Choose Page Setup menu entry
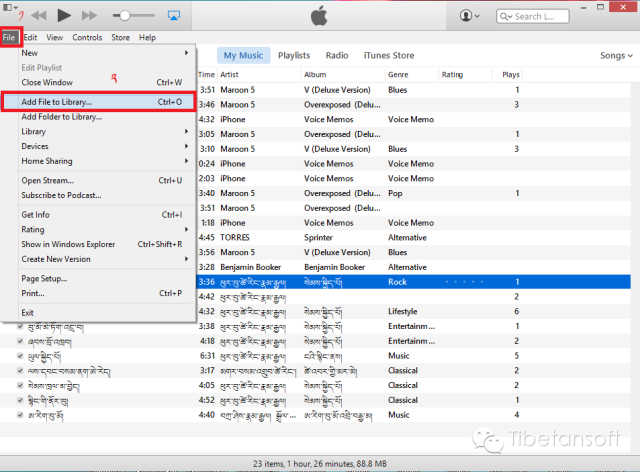Image resolution: width=640 pixels, height=472 pixels. click(x=105, y=278)
